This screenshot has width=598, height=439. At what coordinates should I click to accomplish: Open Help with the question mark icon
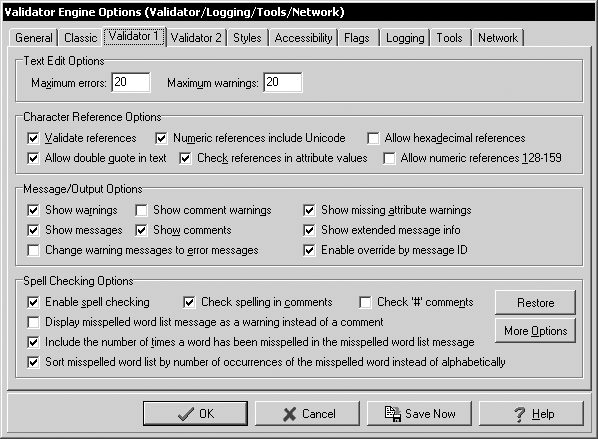coord(531,413)
